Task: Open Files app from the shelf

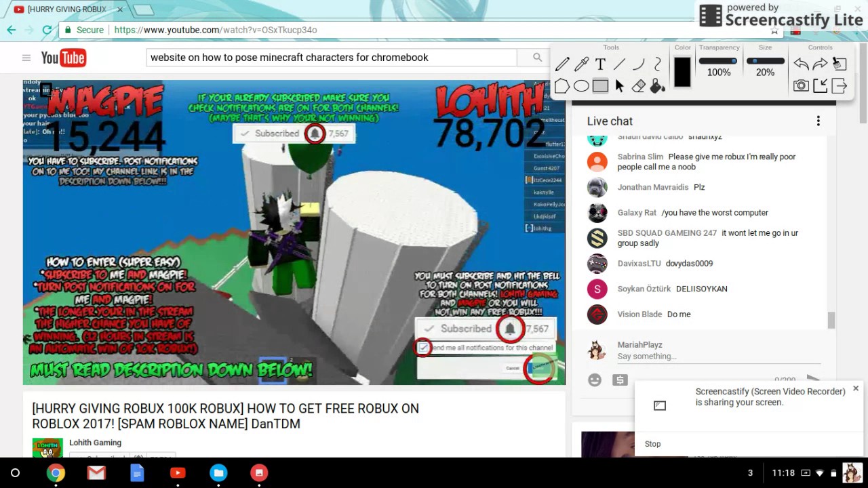Action: pyautogui.click(x=218, y=473)
